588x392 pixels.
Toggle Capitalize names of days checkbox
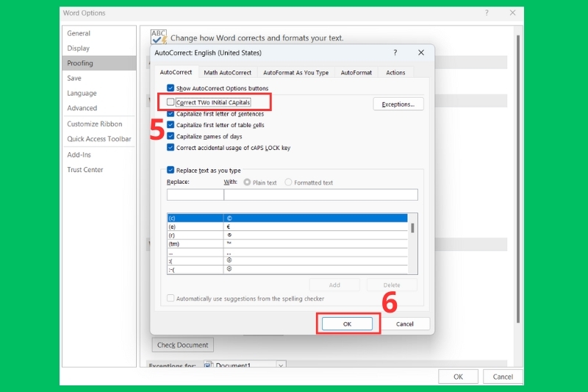click(171, 136)
